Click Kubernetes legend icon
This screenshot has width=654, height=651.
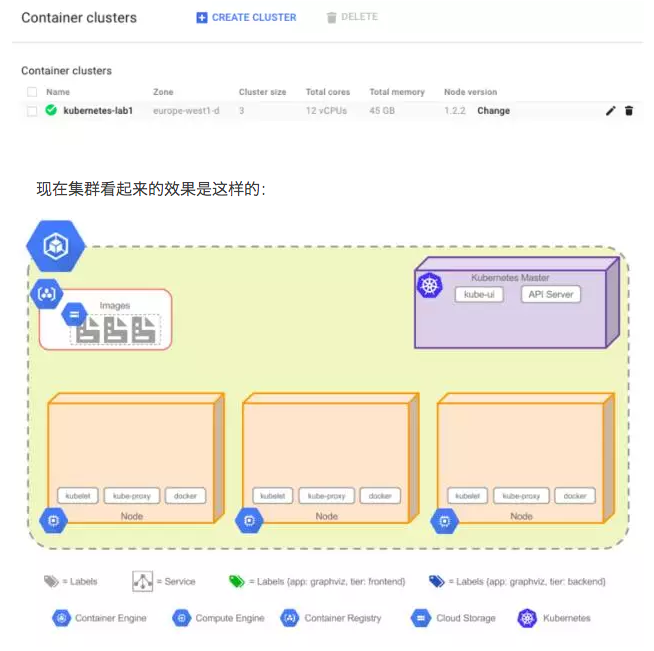527,618
